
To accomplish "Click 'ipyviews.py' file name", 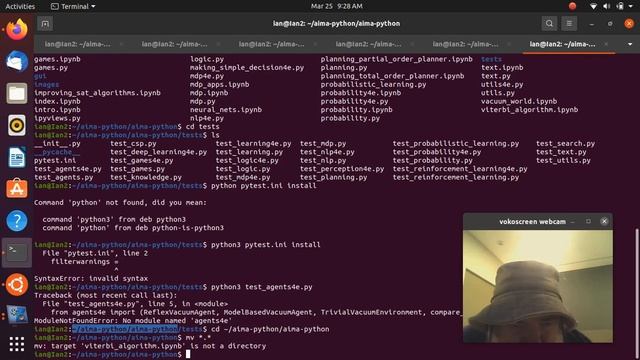I will point(57,118).
